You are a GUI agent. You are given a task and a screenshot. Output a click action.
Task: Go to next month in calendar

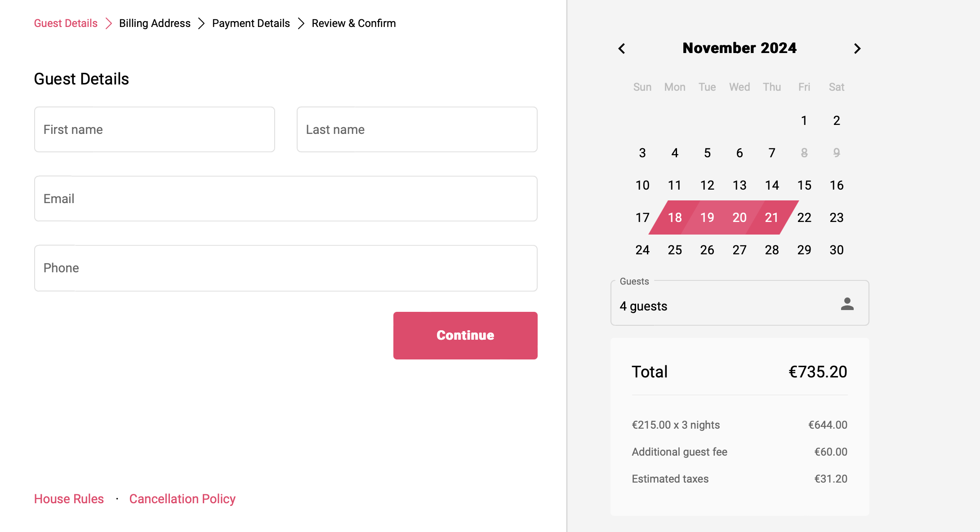tap(857, 49)
